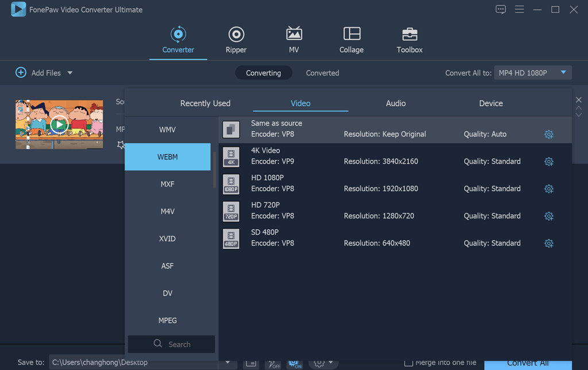Choose the M4V format
The image size is (588, 370).
167,212
